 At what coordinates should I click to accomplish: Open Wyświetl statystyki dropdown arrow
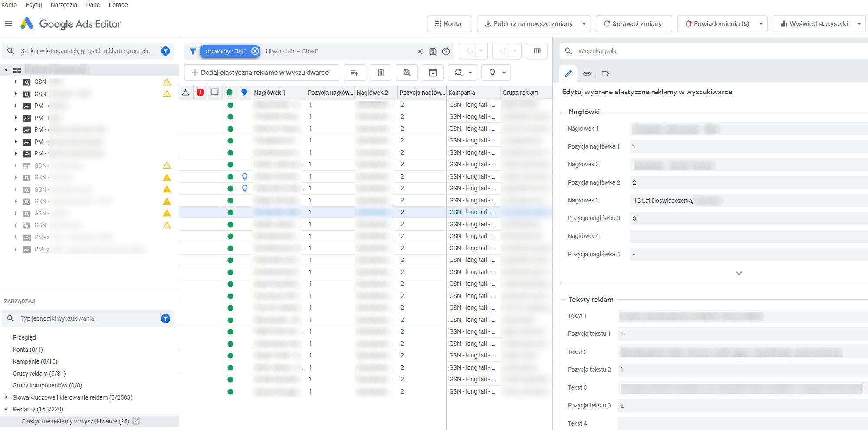859,24
